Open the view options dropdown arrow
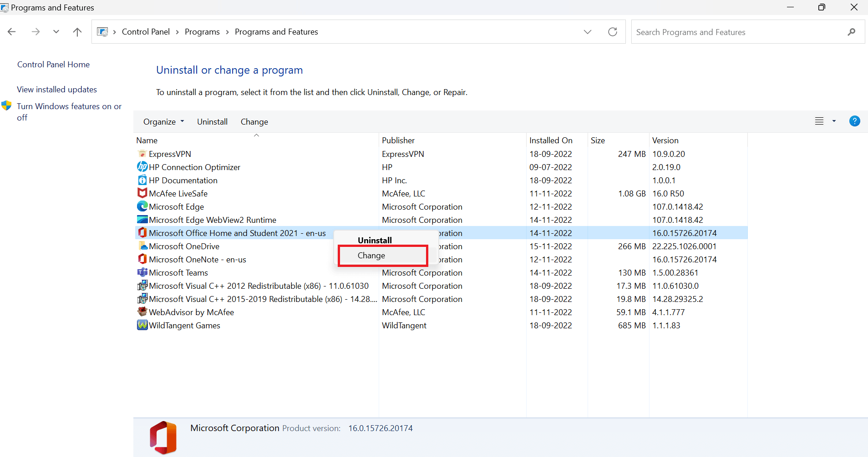868x457 pixels. (x=834, y=121)
